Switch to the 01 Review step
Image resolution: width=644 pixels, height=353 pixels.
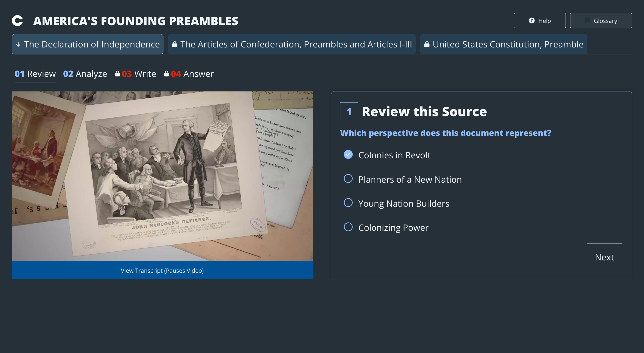35,74
